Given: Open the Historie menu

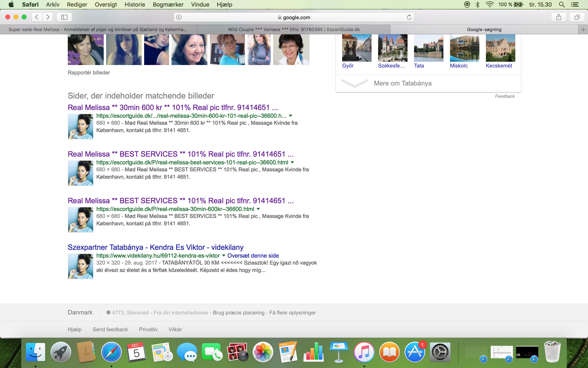Looking at the screenshot, I should click(x=135, y=4).
